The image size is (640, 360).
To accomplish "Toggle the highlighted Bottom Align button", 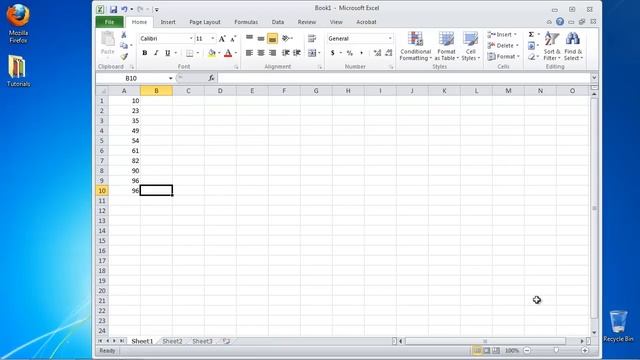I will (272, 38).
